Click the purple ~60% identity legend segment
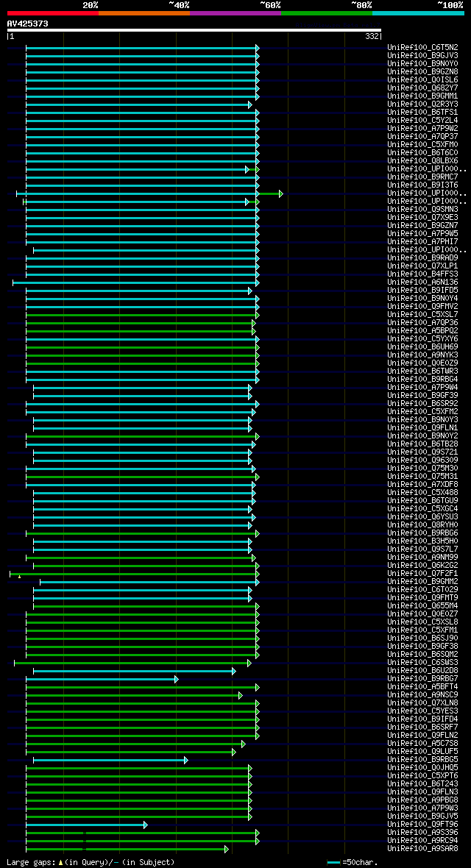Image resolution: width=471 pixels, height=868 pixels. [235, 13]
